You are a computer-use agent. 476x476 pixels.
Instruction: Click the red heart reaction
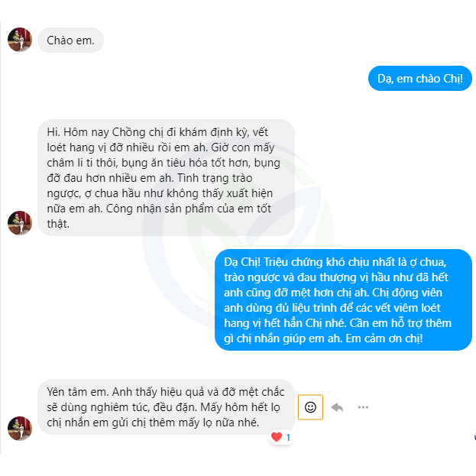(277, 437)
